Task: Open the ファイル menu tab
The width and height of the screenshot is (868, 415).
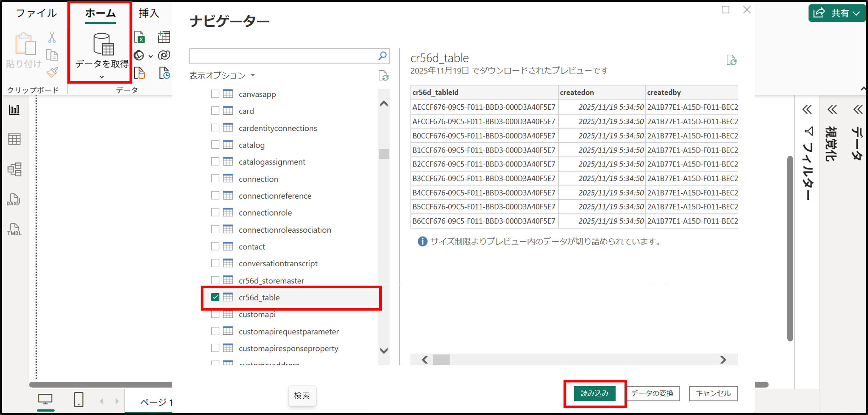Action: tap(36, 13)
